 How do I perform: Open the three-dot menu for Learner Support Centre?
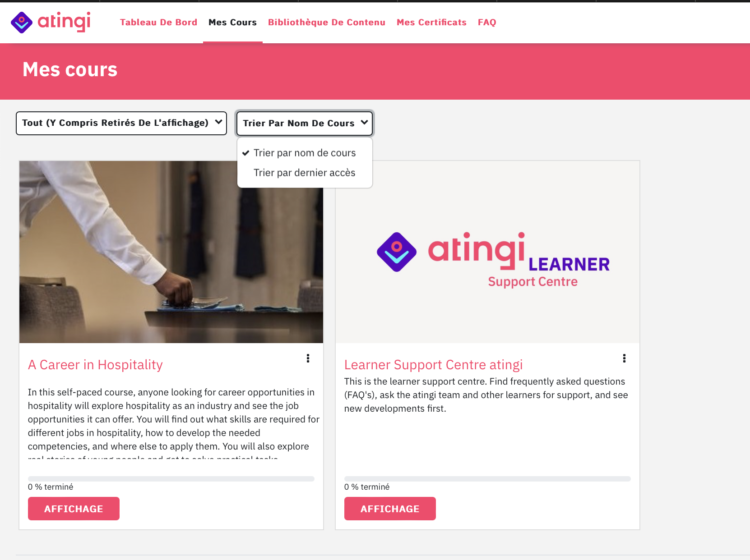pyautogui.click(x=624, y=358)
